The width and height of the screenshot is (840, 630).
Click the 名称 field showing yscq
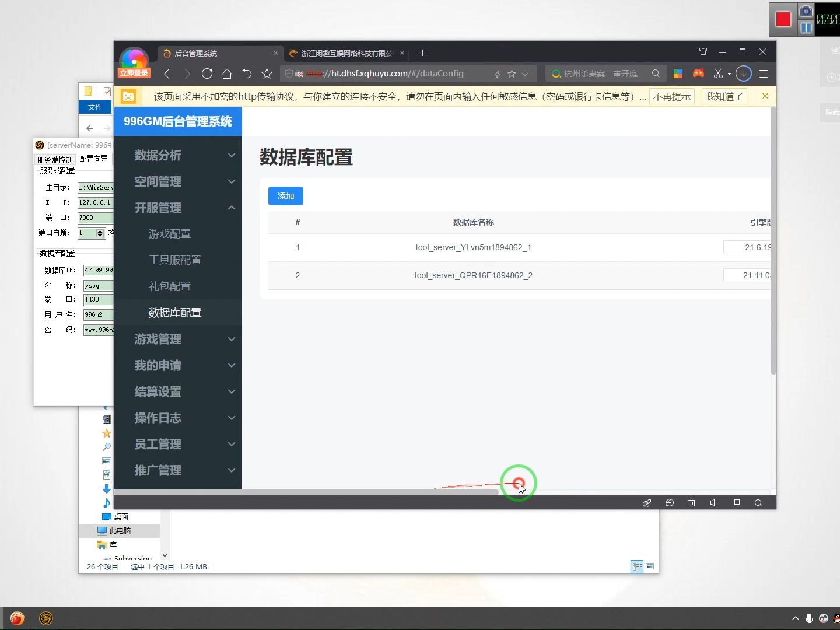pyautogui.click(x=98, y=285)
